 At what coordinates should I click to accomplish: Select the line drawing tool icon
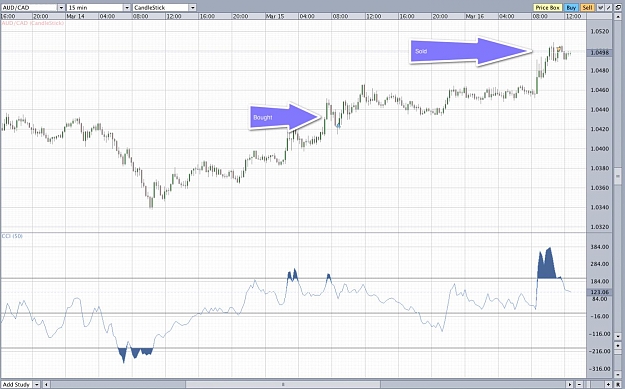pos(608,8)
